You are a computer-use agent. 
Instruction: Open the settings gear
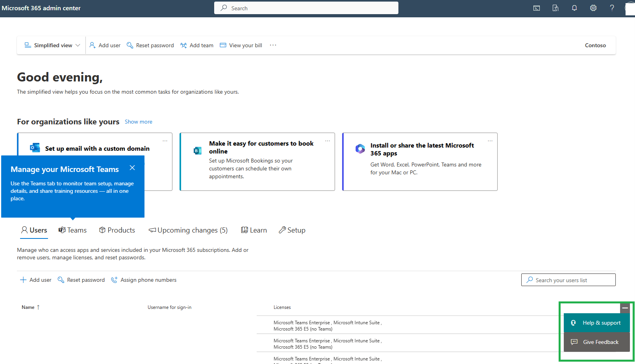[x=593, y=8]
